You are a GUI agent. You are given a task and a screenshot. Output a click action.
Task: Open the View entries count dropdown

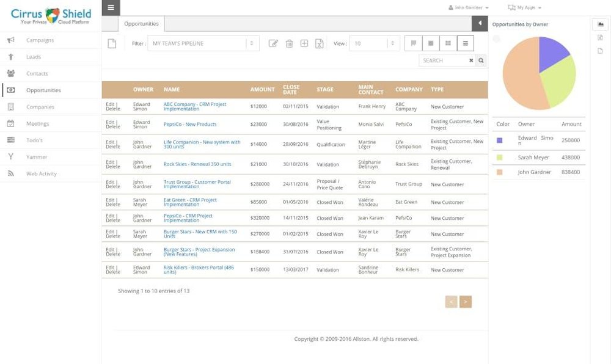(x=375, y=43)
